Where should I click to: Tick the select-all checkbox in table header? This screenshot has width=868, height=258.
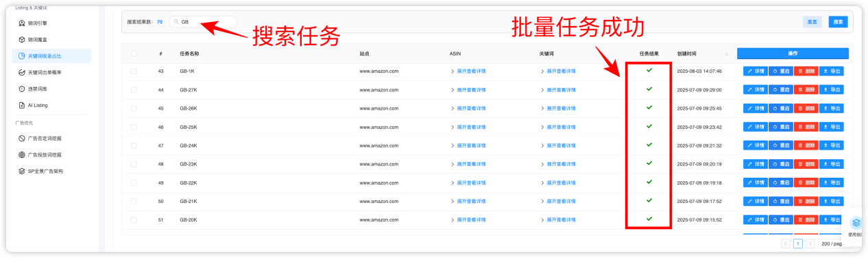click(x=134, y=54)
